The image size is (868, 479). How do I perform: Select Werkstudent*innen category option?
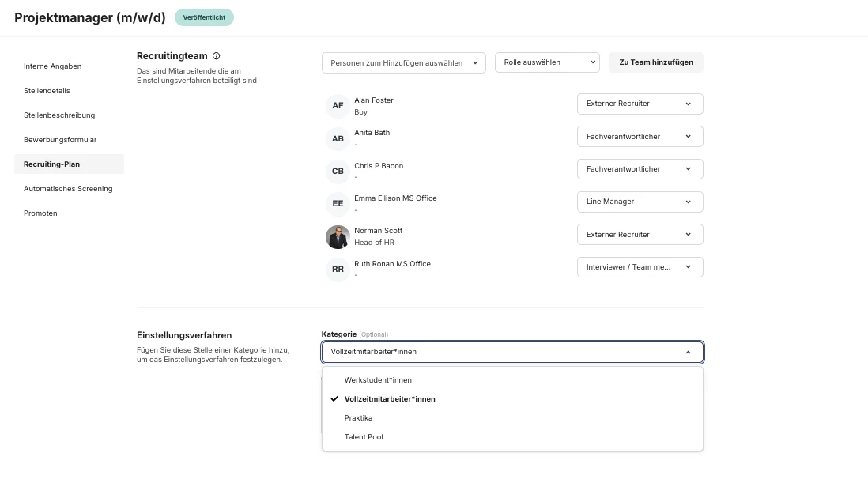tap(378, 380)
